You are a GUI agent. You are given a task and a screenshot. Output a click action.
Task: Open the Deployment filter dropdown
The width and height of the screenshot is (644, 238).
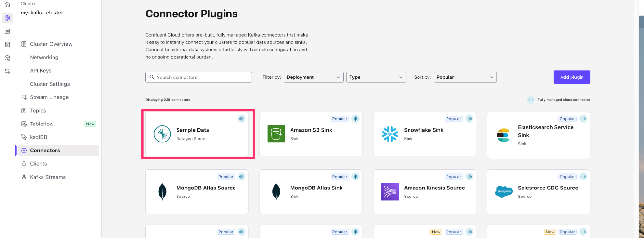[313, 77]
